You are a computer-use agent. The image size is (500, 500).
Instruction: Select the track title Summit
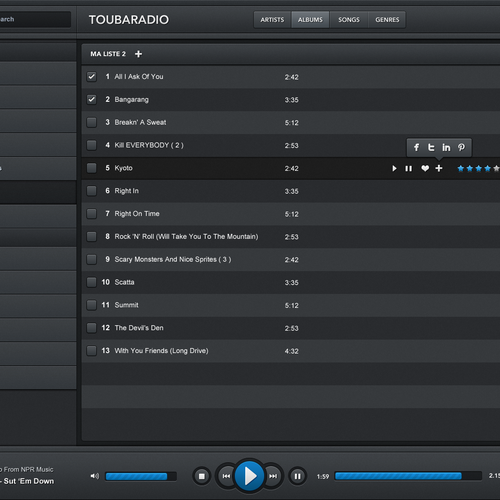coord(126,305)
